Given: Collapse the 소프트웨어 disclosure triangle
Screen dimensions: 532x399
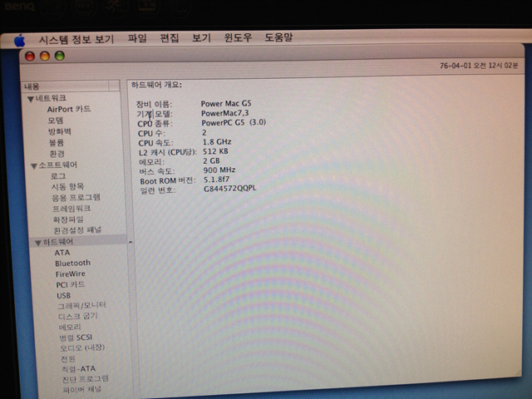Looking at the screenshot, I should [33, 166].
